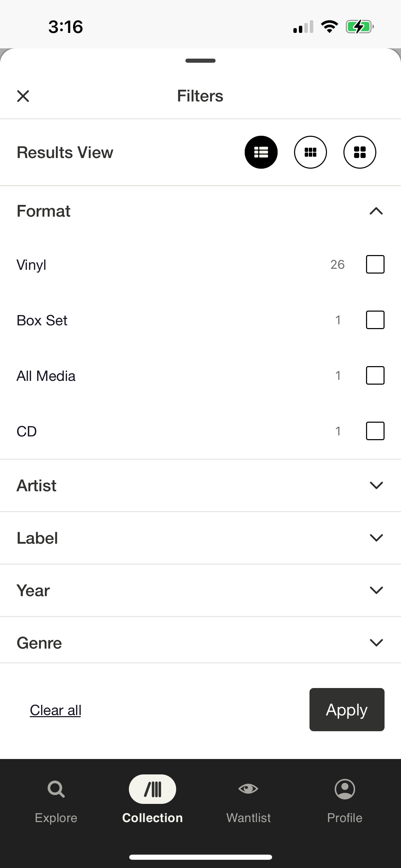This screenshot has width=401, height=868.
Task: Collapse the Format section
Action: 376,211
